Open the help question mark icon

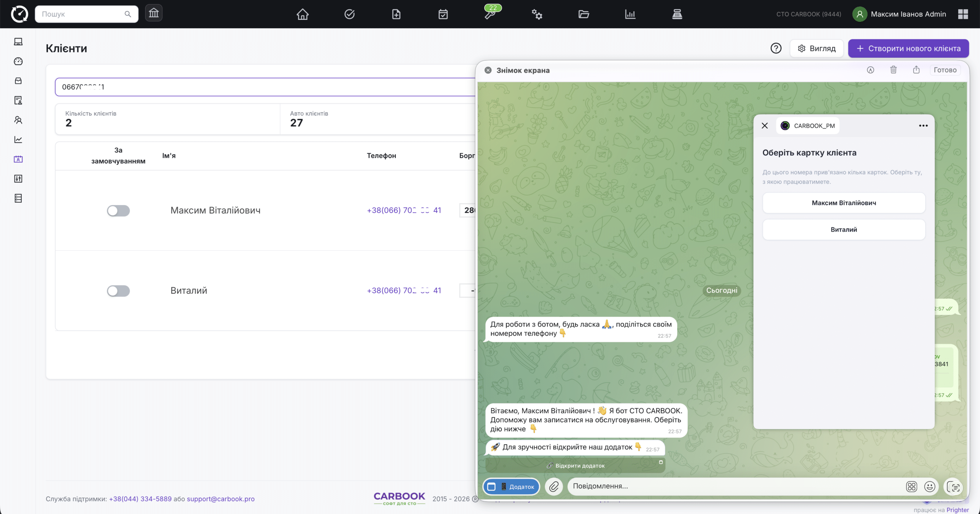tap(776, 49)
